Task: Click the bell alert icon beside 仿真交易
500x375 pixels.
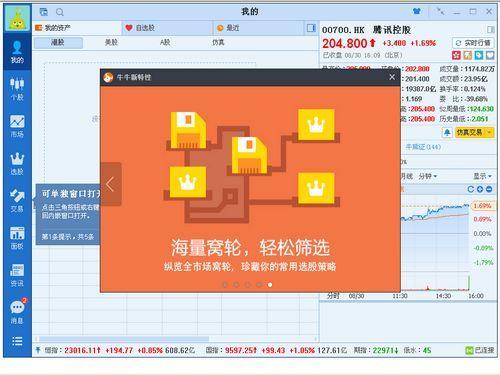Action: (x=447, y=133)
